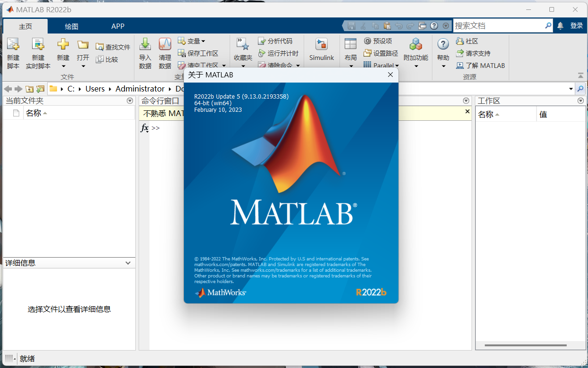The width and height of the screenshot is (588, 368).
Task: Click the 清理数据 (Clean Data) icon
Action: 165,44
